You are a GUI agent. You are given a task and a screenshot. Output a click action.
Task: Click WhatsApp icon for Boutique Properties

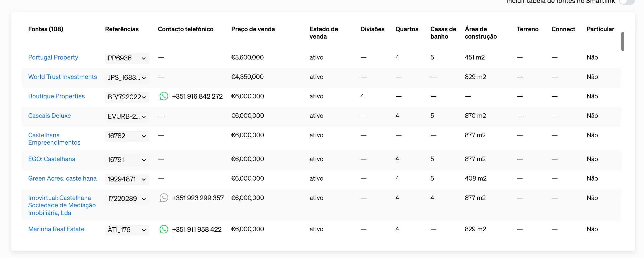click(164, 96)
